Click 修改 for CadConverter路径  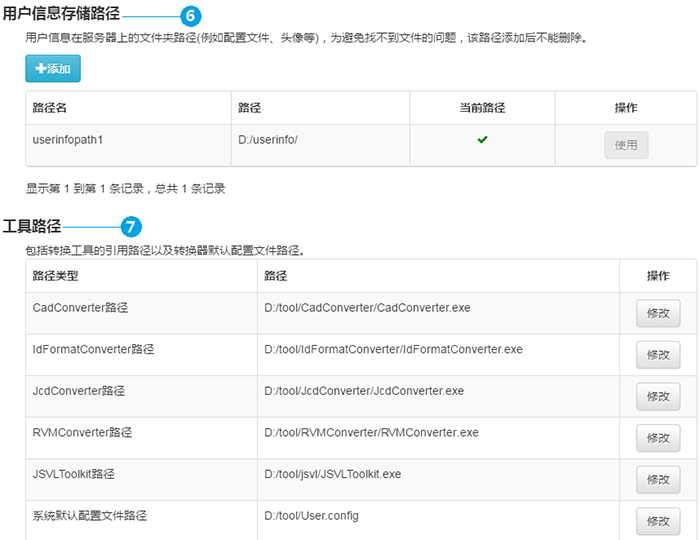point(658,313)
